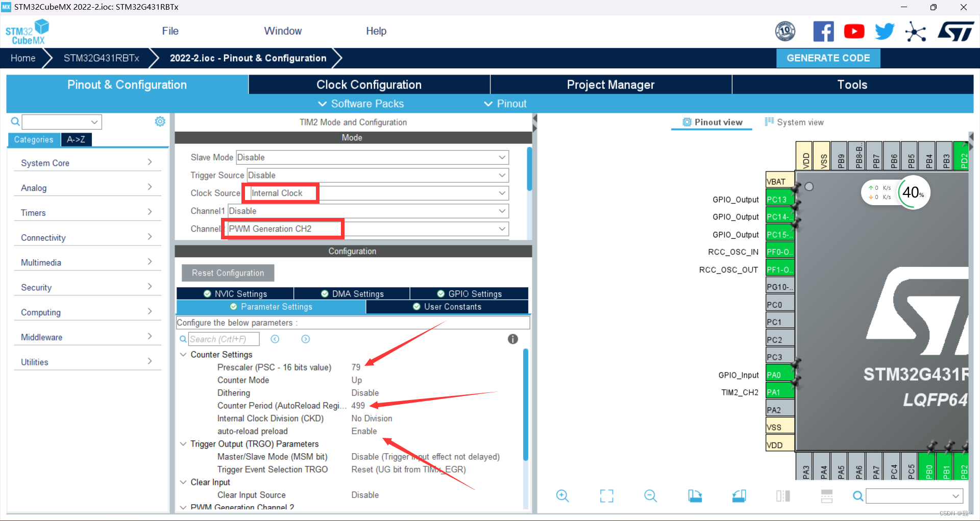980x521 pixels.
Task: Click the Counter Period value 499
Action: (358, 406)
